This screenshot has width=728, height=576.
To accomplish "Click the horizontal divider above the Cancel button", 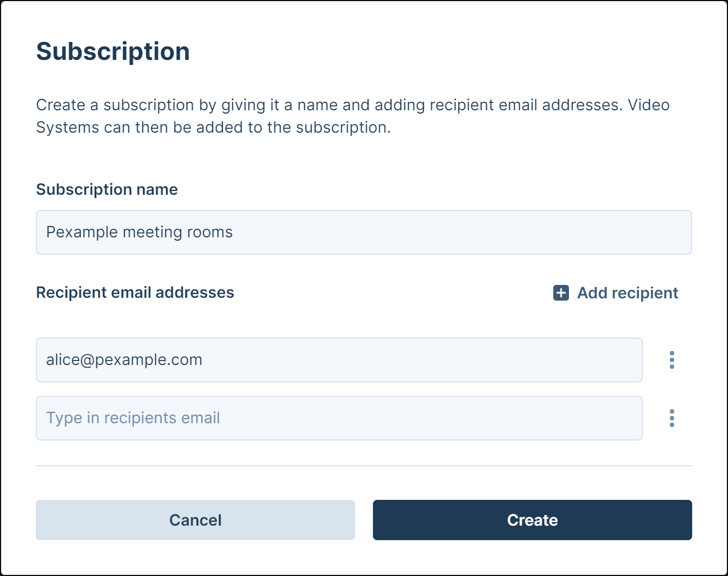I will pyautogui.click(x=364, y=466).
